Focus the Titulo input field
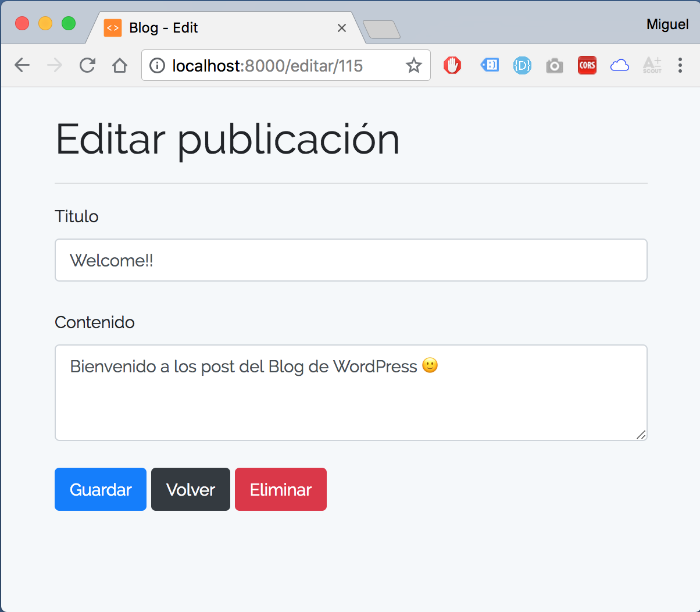The image size is (700, 612). point(351,260)
